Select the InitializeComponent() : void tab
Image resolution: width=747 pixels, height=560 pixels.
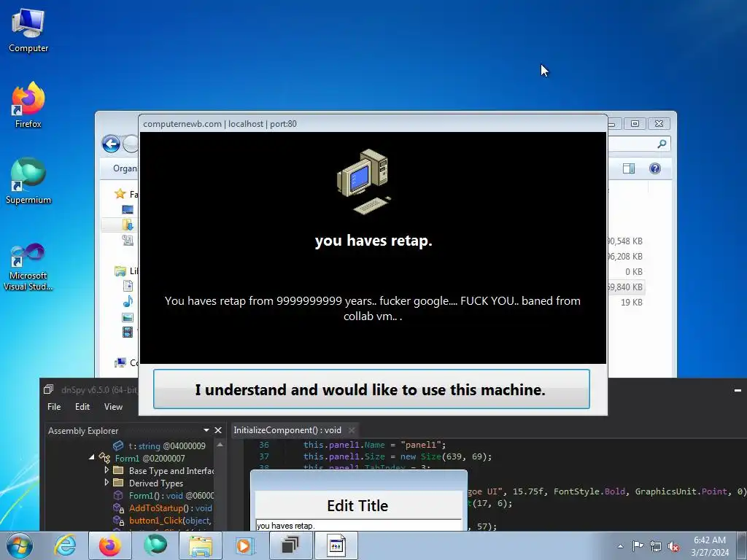pyautogui.click(x=287, y=430)
